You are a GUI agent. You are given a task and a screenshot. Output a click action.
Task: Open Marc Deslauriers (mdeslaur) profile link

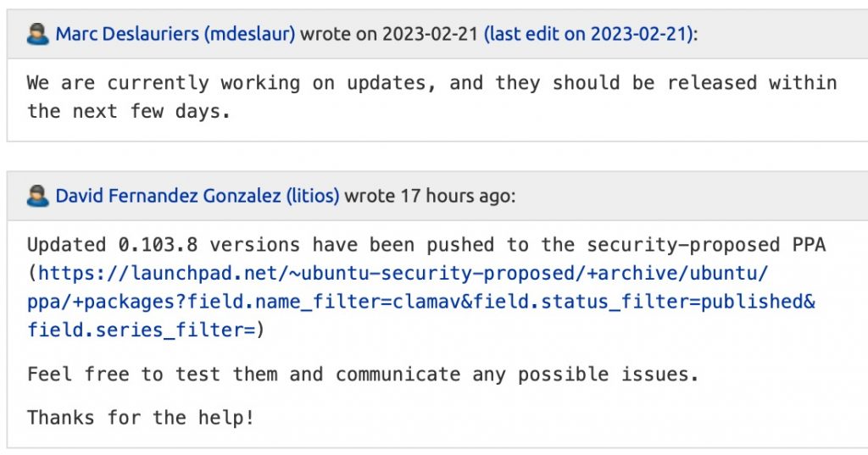click(x=175, y=35)
